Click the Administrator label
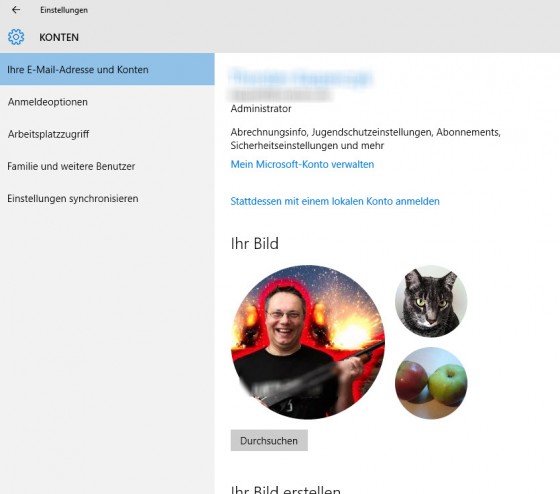Screen dimensions: 560x494 pyautogui.click(x=261, y=109)
